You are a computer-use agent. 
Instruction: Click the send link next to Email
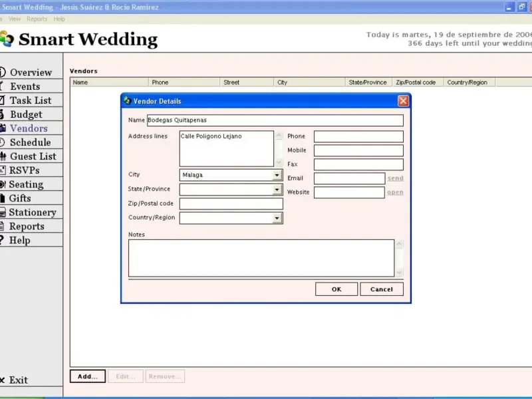[x=396, y=178]
